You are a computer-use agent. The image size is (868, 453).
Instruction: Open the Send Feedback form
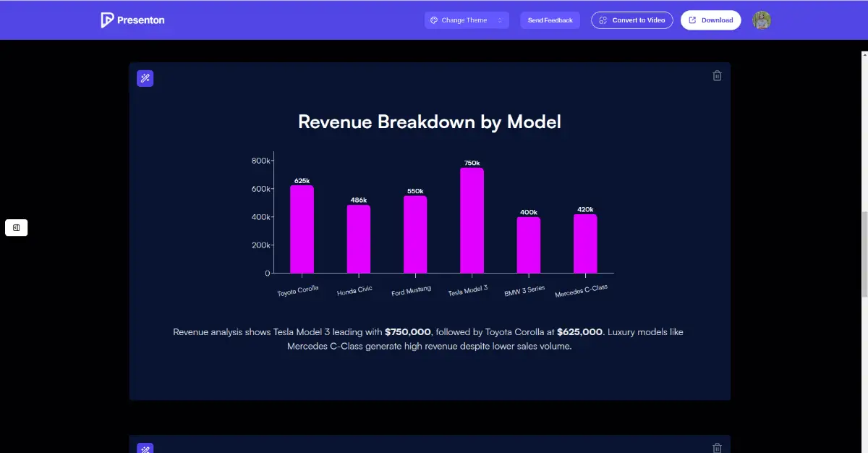point(550,20)
